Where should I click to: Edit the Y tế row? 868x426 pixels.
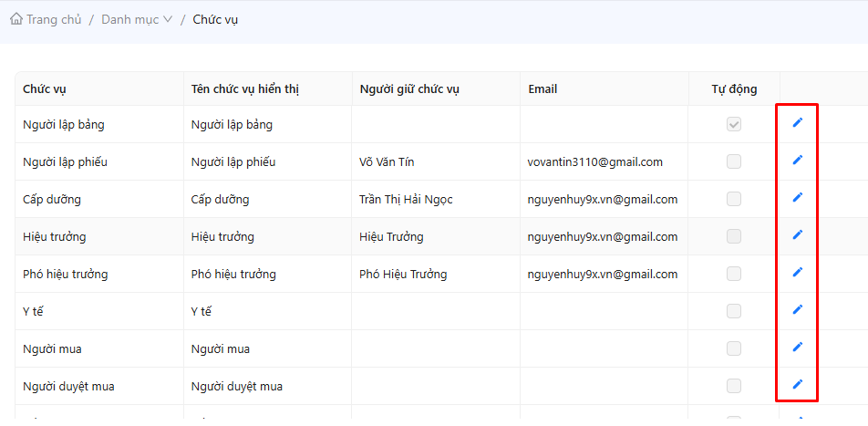797,310
